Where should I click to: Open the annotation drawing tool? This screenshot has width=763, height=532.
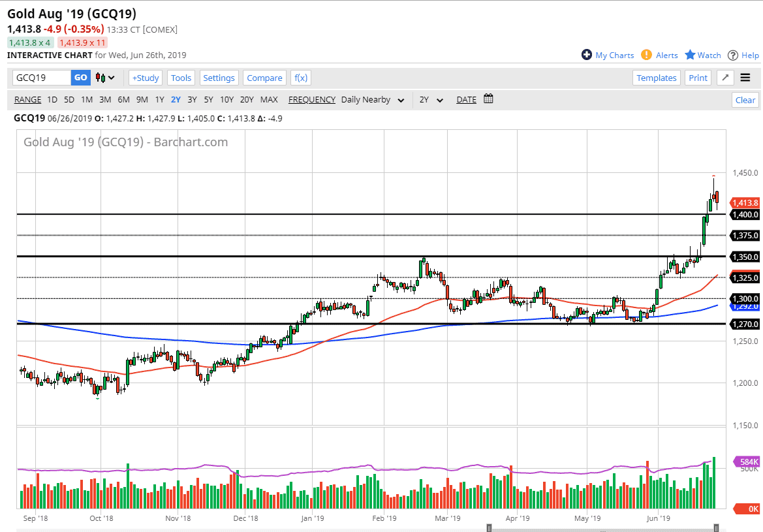724,77
